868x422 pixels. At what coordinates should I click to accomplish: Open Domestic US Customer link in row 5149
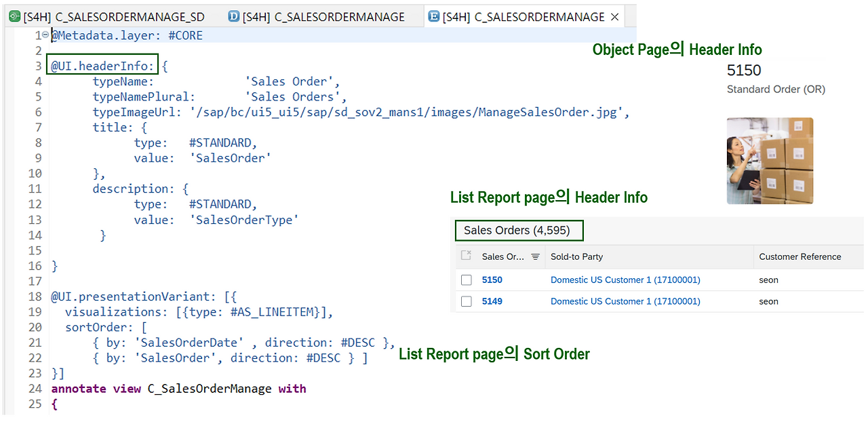click(625, 301)
